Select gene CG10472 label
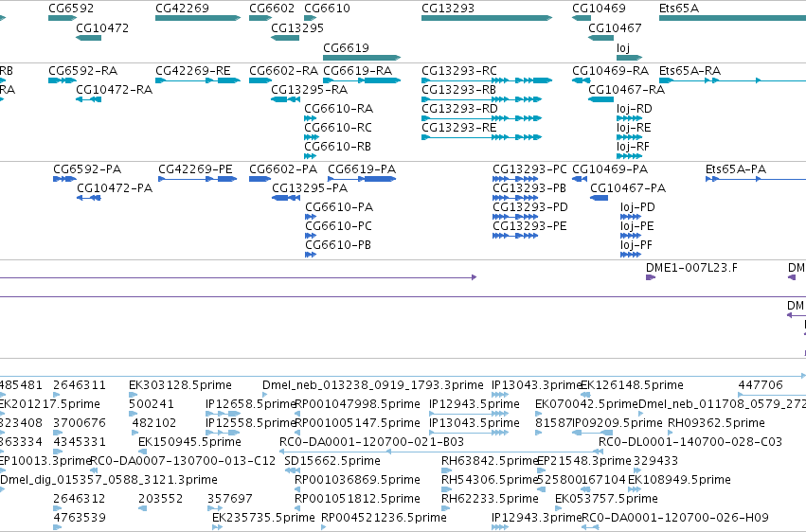The width and height of the screenshot is (806, 532). 101,28
